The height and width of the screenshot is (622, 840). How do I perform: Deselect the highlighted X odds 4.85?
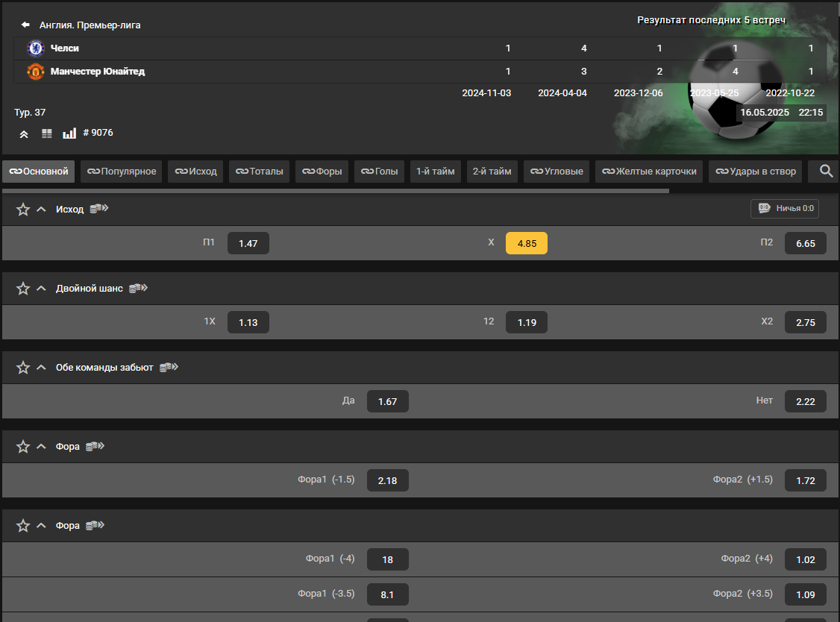click(526, 244)
